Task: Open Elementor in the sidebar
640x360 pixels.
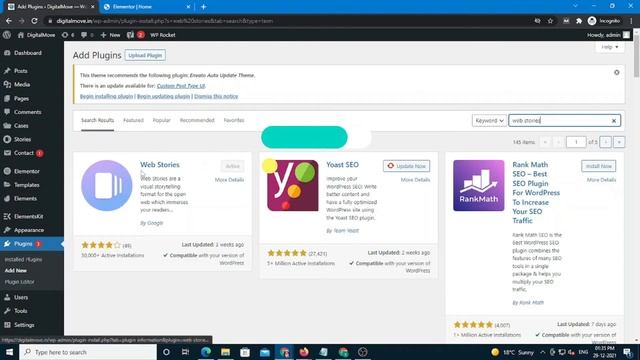Action: click(x=27, y=171)
